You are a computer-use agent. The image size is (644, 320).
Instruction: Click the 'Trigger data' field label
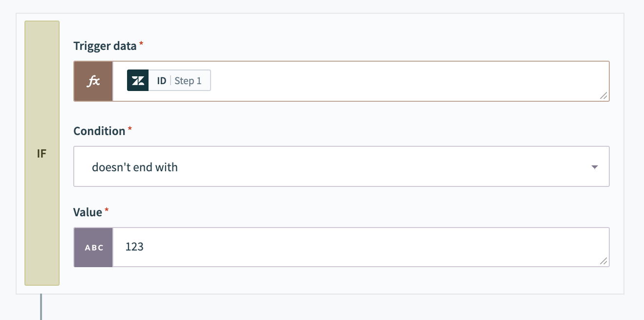(105, 46)
